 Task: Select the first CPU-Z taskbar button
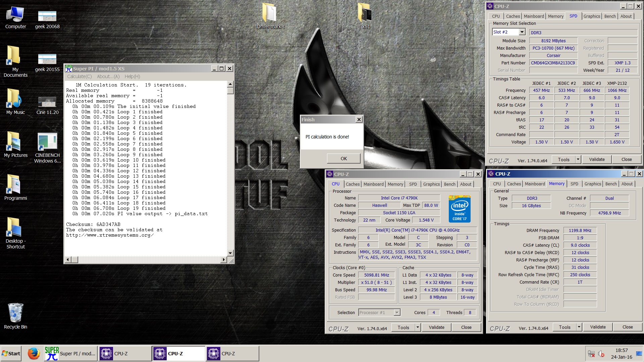[124, 354]
